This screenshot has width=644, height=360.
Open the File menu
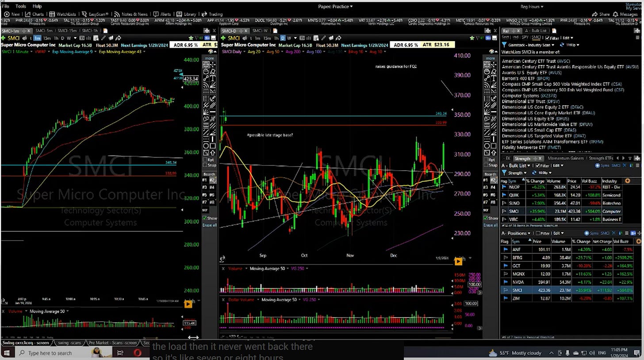pos(5,6)
